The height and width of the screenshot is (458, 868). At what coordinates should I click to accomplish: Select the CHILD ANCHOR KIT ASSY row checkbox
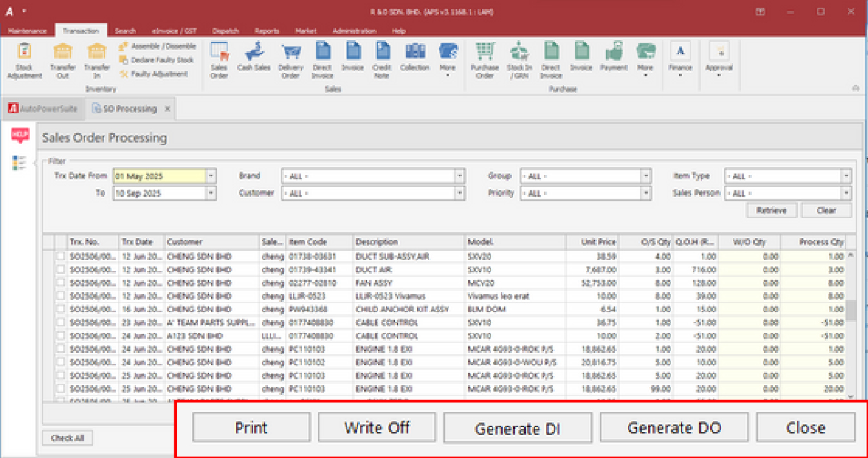pyautogui.click(x=61, y=309)
